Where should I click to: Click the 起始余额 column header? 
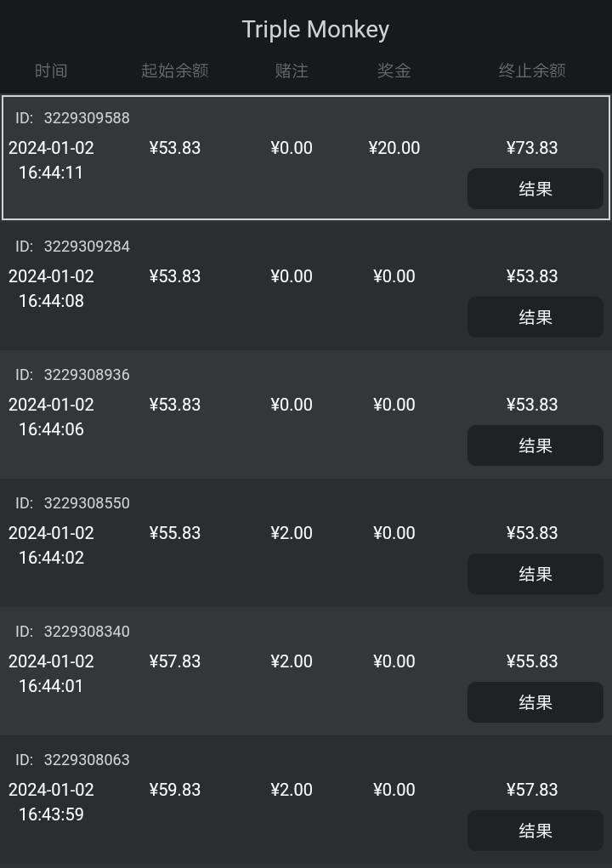click(175, 71)
